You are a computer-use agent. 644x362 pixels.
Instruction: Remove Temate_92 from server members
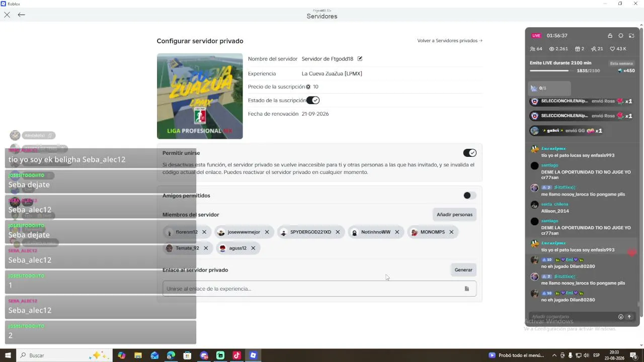tap(206, 248)
